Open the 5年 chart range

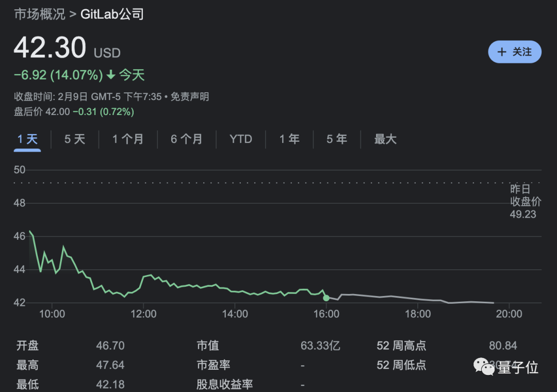[x=336, y=139]
